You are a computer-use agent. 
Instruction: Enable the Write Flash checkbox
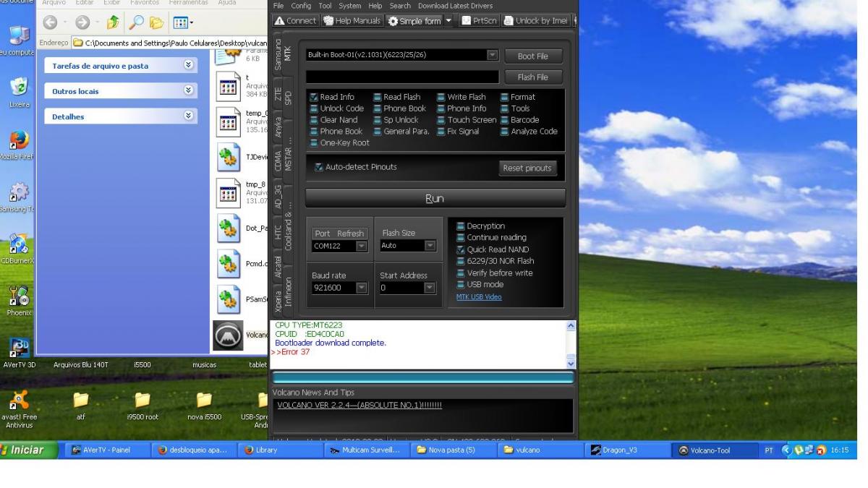[441, 97]
